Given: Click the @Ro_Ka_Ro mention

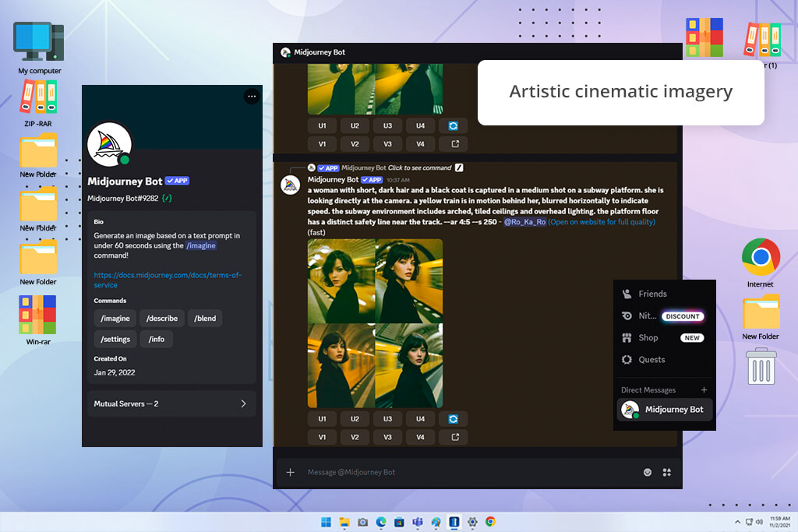Looking at the screenshot, I should 524,222.
